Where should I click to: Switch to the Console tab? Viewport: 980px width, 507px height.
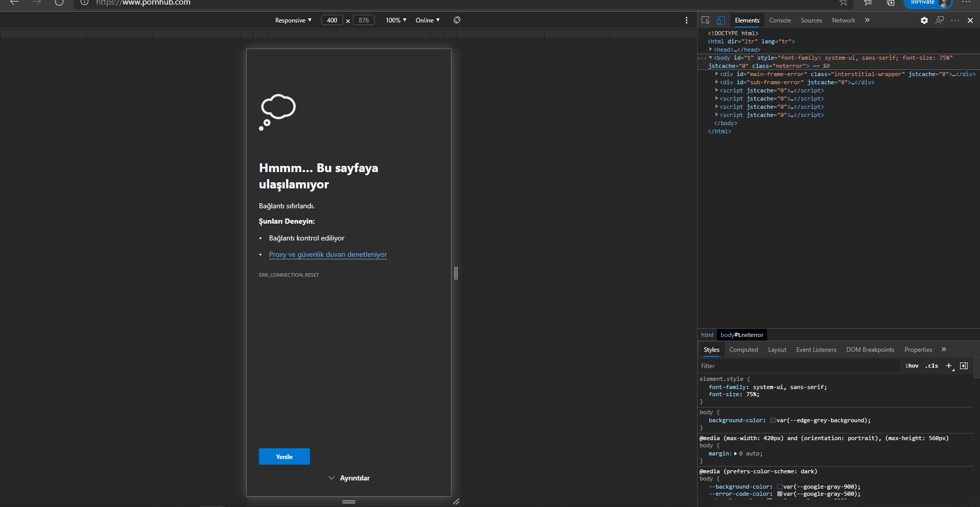pos(780,20)
